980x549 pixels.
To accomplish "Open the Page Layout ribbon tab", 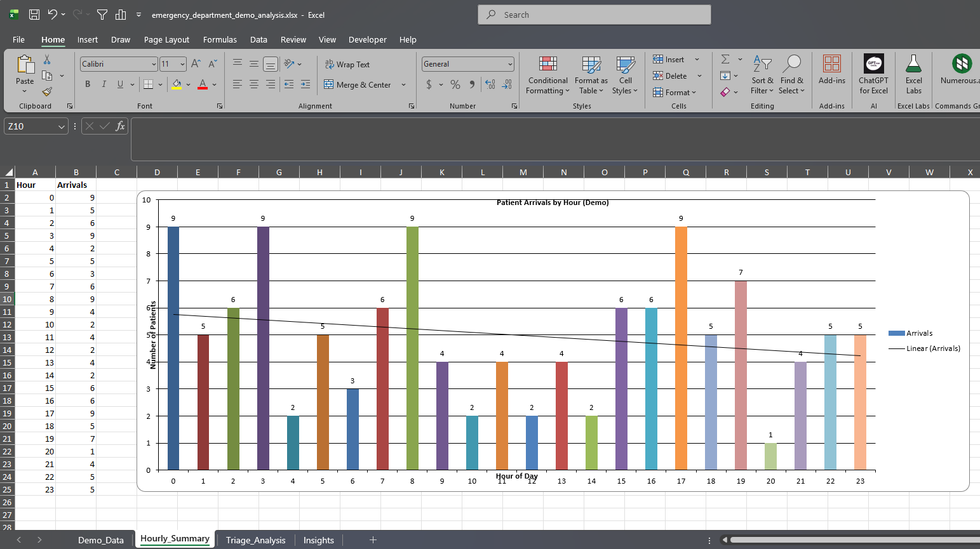I will (x=166, y=39).
